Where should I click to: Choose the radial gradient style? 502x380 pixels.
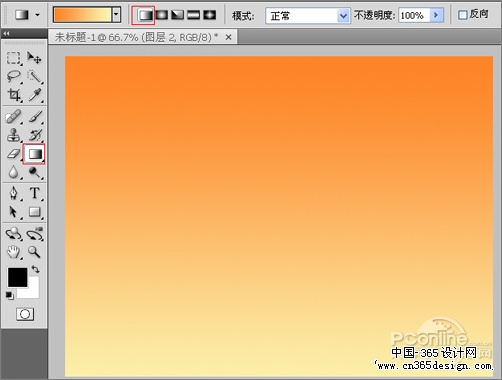click(x=162, y=15)
